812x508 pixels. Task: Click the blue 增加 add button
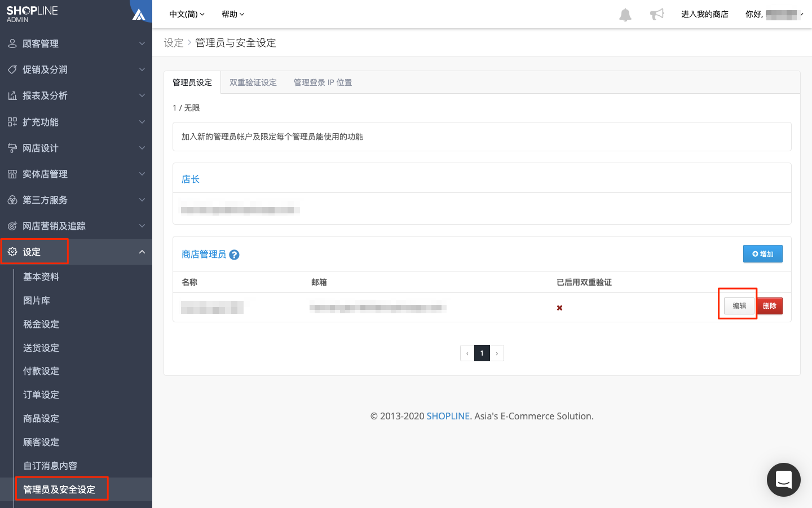(x=762, y=254)
